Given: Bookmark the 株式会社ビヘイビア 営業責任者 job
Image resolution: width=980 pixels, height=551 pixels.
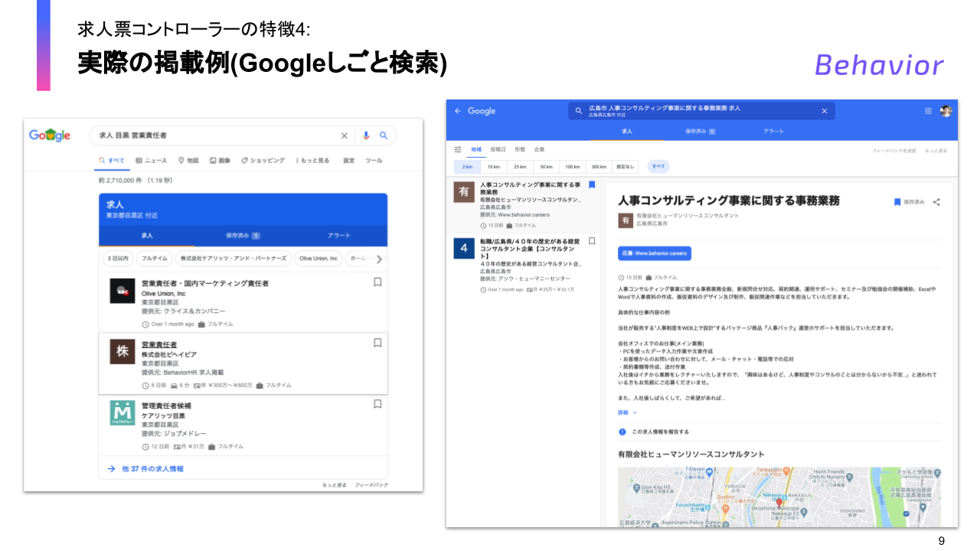Looking at the screenshot, I should pos(377,343).
